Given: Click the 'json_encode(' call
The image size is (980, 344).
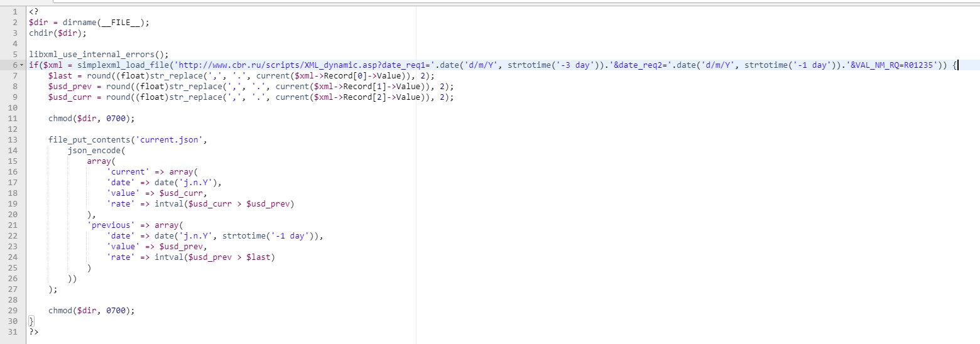Looking at the screenshot, I should [97, 150].
